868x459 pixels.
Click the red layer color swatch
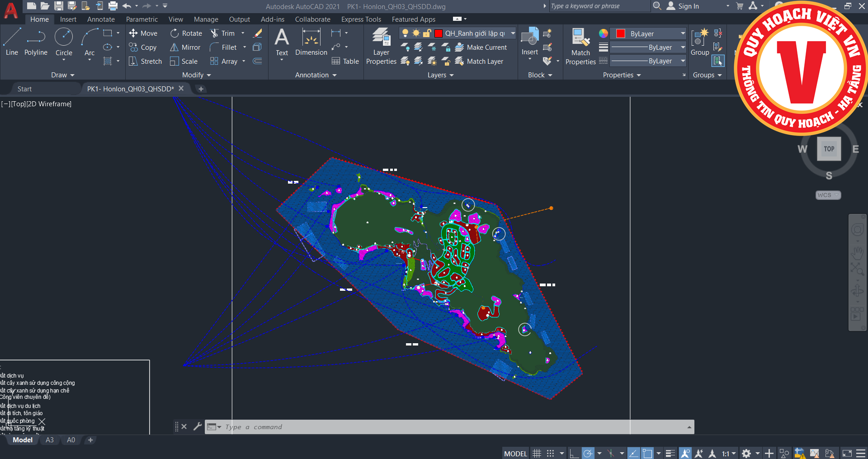(438, 33)
